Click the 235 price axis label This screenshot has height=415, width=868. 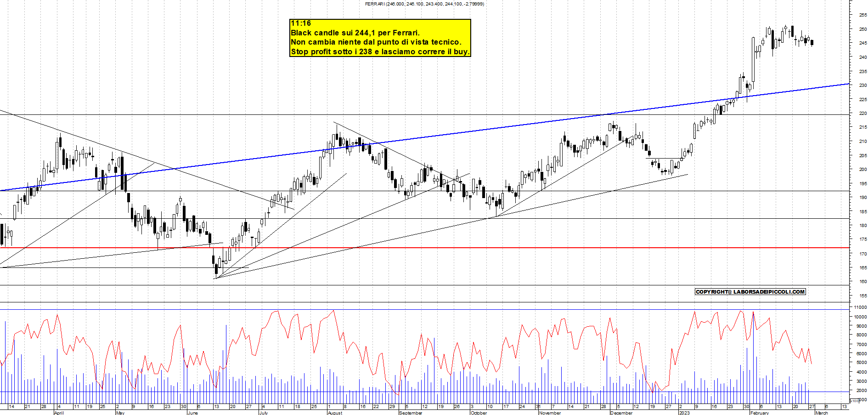click(x=863, y=71)
